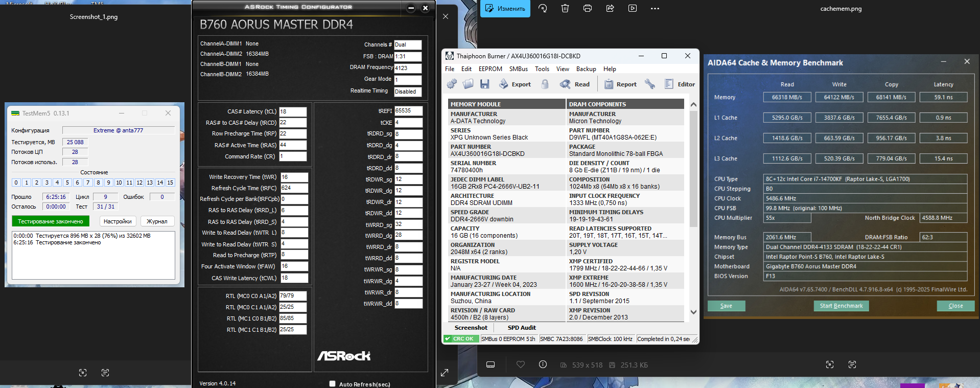Open the View menu in Thaiphoon Burner
Screen dimensions: 980x388
563,69
